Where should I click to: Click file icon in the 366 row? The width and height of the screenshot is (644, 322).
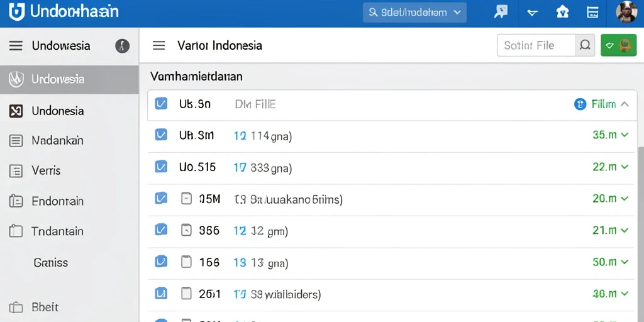tap(186, 230)
